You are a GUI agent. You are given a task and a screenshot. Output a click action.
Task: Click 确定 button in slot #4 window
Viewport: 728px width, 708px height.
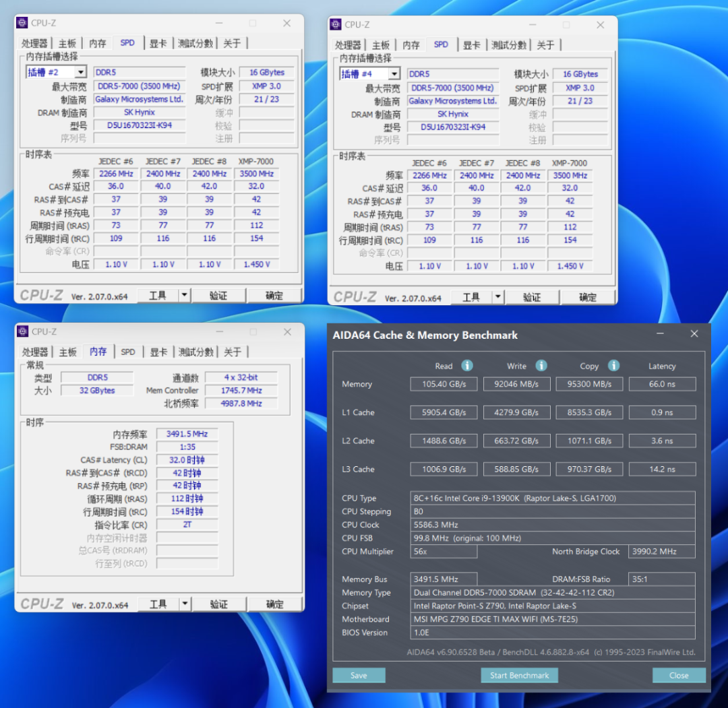pos(587,297)
